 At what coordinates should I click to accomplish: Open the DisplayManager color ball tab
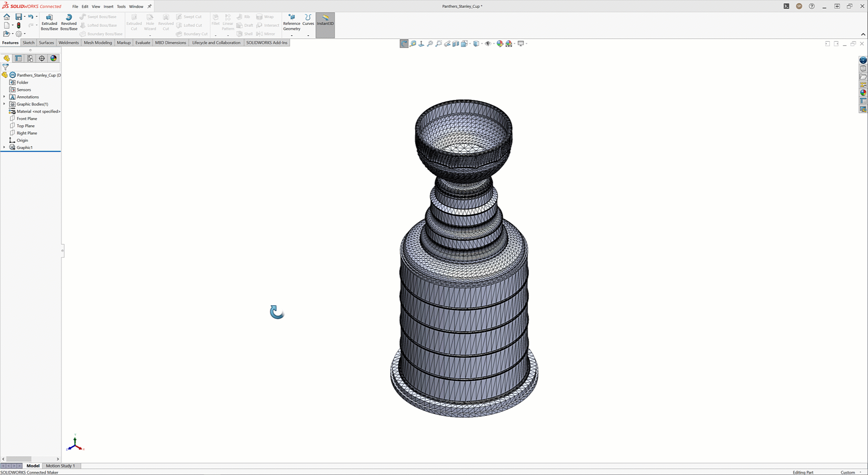(54, 58)
